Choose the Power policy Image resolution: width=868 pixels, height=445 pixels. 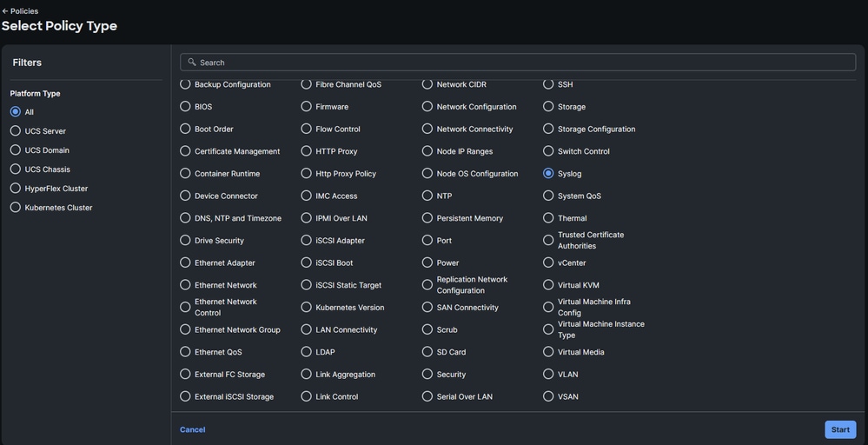[x=427, y=262]
